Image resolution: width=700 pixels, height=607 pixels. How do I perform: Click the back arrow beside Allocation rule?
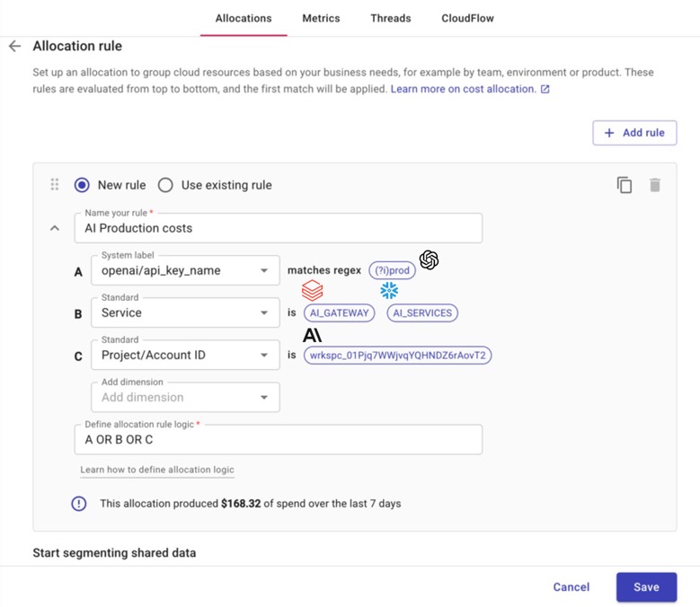14,46
